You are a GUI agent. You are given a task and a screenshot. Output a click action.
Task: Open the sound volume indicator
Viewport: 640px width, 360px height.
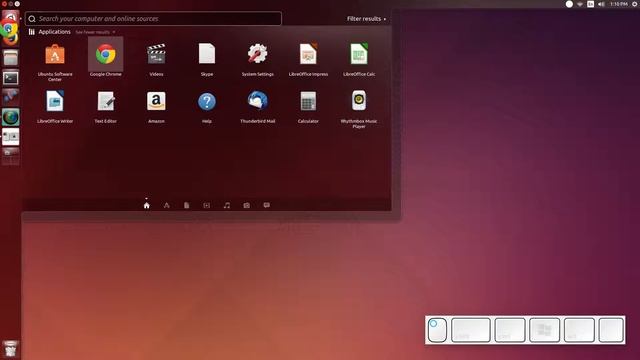coord(601,4)
